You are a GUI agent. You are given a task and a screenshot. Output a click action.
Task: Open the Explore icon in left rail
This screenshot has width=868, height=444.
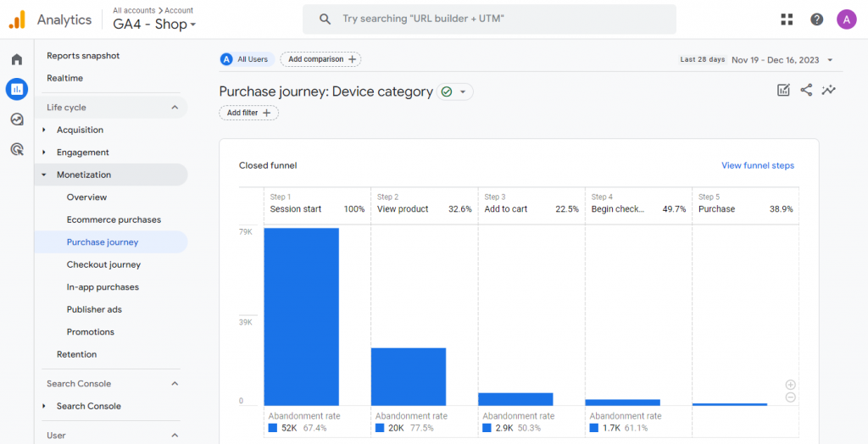[x=17, y=119]
